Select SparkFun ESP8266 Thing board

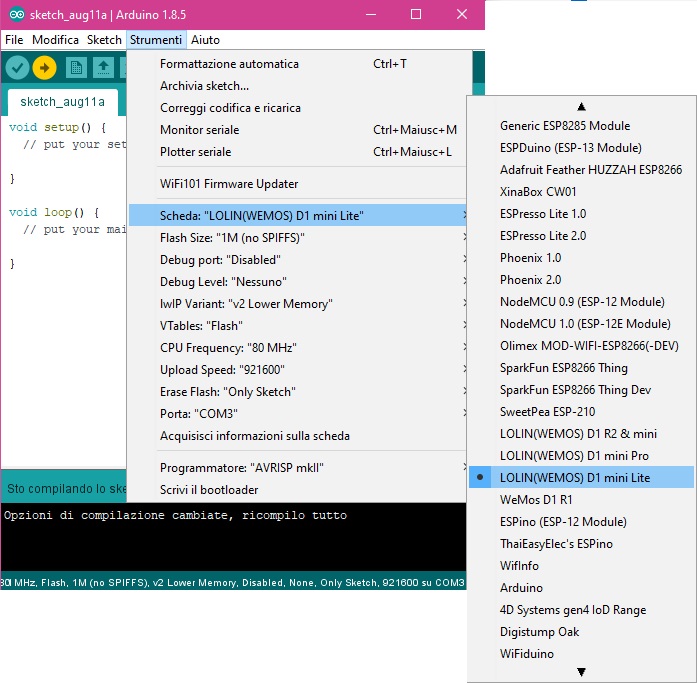click(581, 367)
